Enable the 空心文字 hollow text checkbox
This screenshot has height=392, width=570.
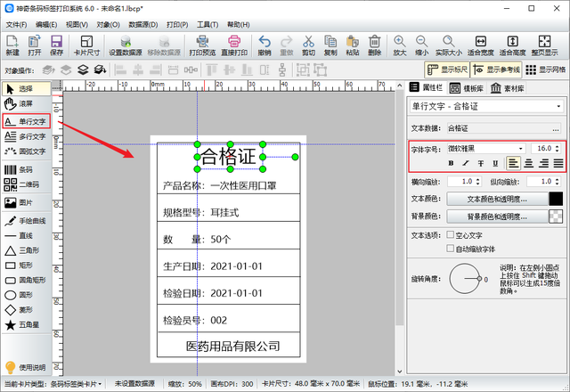[451, 234]
